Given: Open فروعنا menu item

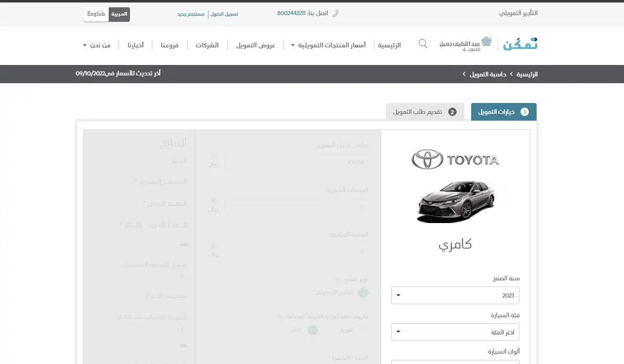Looking at the screenshot, I should point(170,45).
